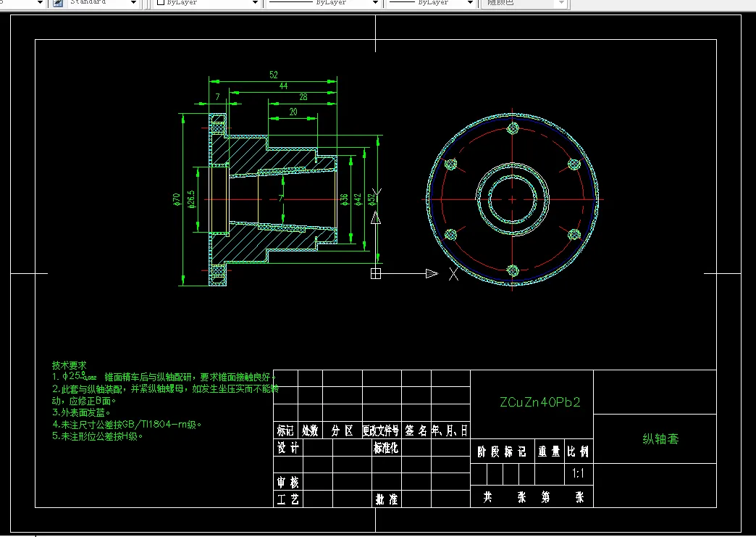Click the 技术要求 heading text
This screenshot has width=756, height=537.
[x=70, y=365]
